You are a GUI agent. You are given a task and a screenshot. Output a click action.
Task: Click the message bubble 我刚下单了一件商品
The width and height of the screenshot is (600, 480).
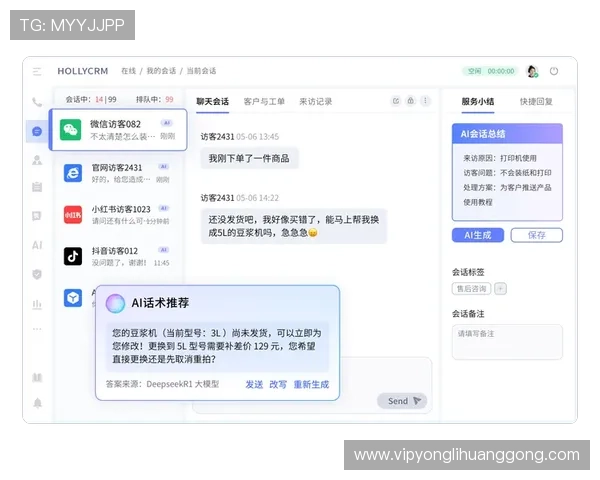point(249,158)
